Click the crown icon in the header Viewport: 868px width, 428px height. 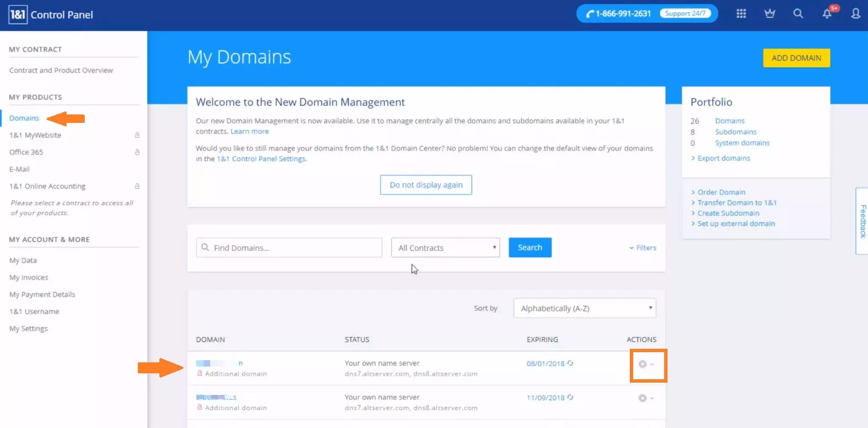click(770, 14)
